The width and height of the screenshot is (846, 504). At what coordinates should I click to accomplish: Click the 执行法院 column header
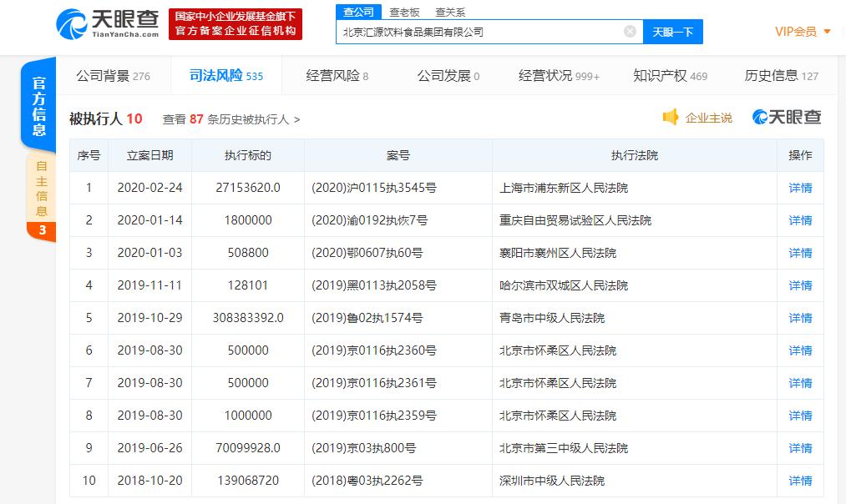(x=635, y=155)
